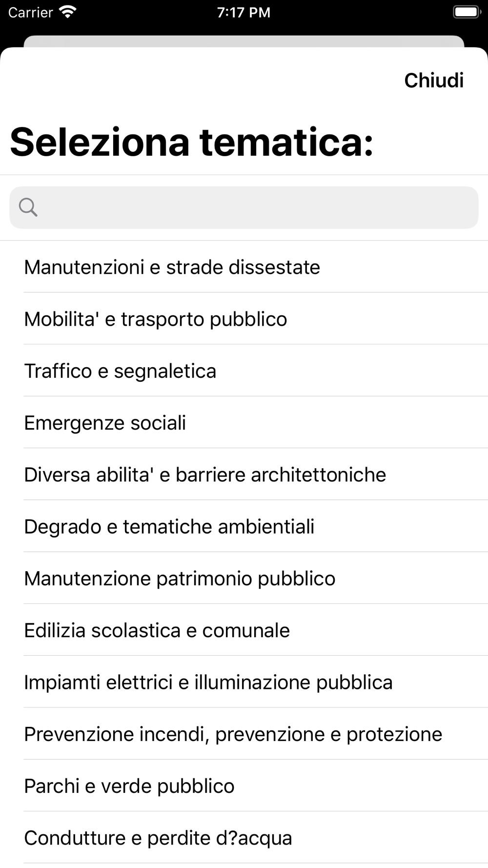
Task: Focus the theme search field
Action: click(x=244, y=207)
